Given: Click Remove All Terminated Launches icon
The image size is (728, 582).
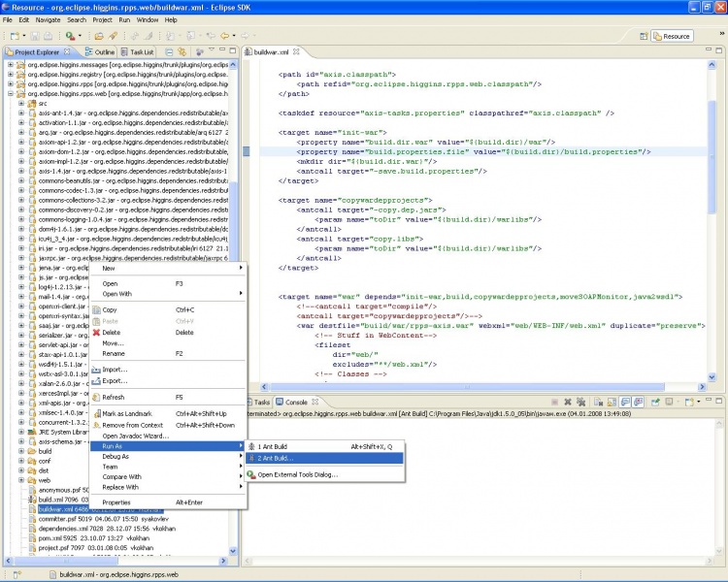Looking at the screenshot, I should pos(580,402).
